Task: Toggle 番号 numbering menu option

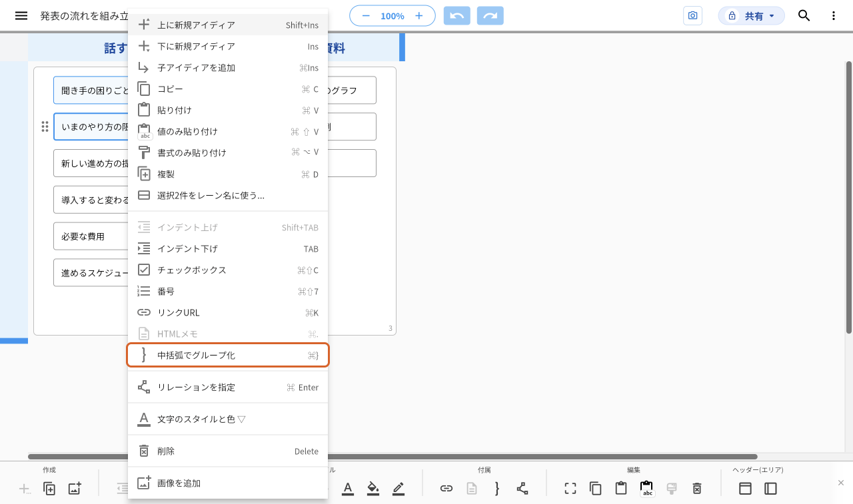Action: point(228,291)
